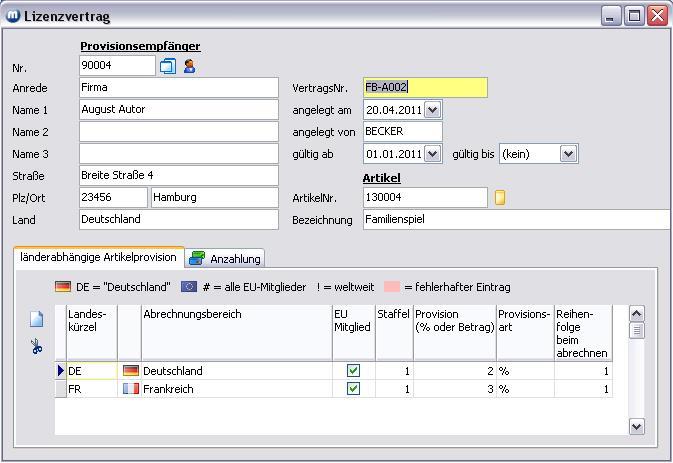
Task: Click the pink 'fehlerhafter Eintrag' color swatch
Action: click(392, 287)
